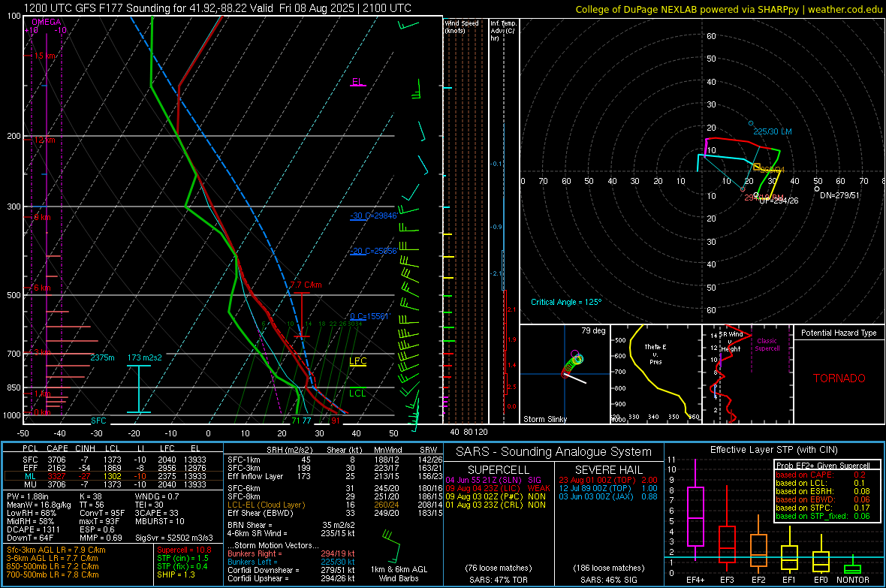Click the 'SHIP = 1.3' parameter

click(x=176, y=574)
